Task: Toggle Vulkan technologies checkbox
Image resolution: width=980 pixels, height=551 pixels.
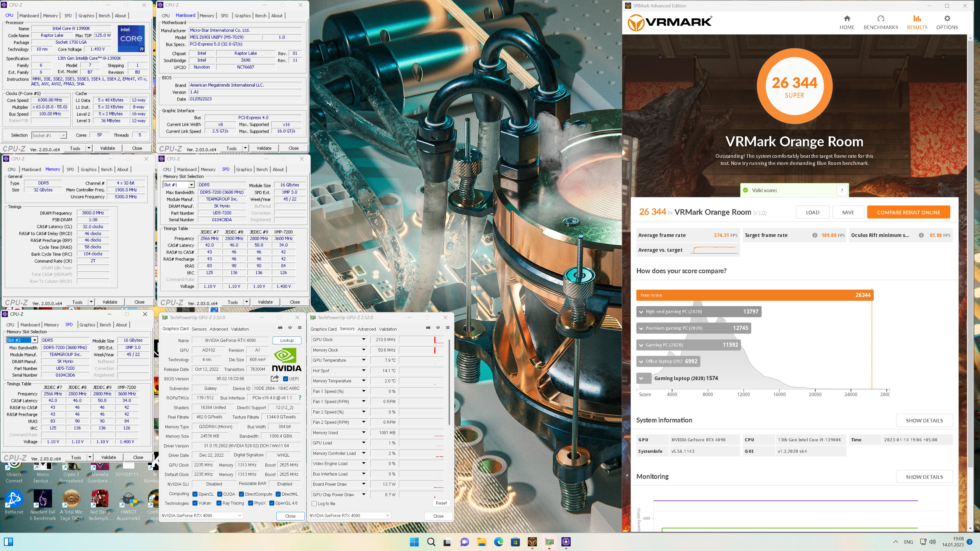Action: pyautogui.click(x=195, y=503)
